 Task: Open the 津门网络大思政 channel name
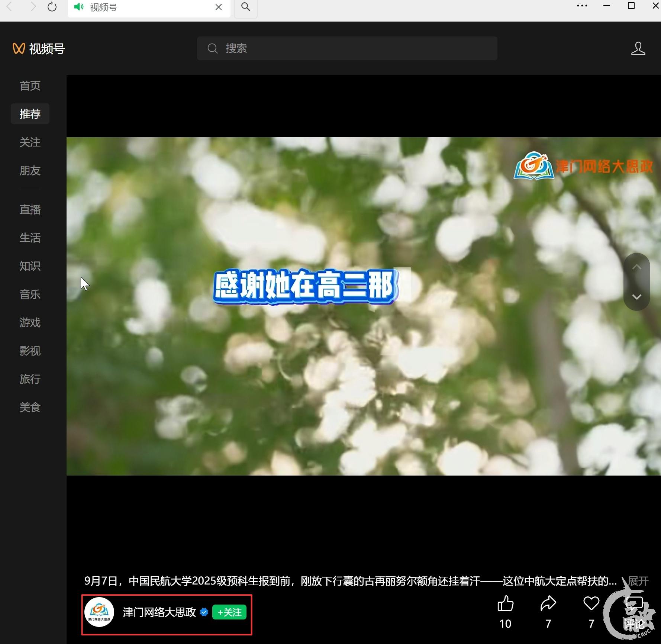click(159, 612)
